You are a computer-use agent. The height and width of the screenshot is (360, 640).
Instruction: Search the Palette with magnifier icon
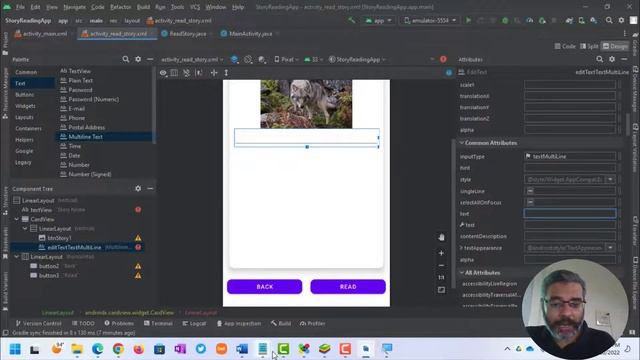126,59
